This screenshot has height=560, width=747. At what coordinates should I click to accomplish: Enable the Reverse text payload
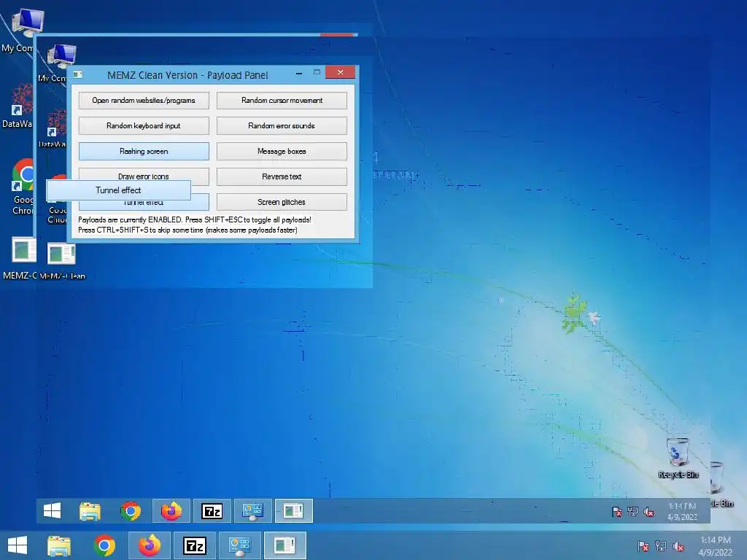click(282, 176)
